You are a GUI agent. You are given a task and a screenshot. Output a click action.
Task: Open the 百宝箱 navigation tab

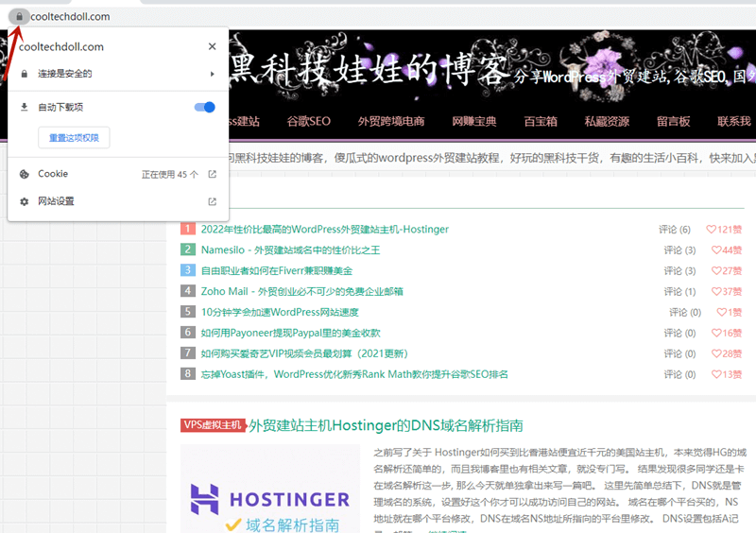tap(541, 121)
